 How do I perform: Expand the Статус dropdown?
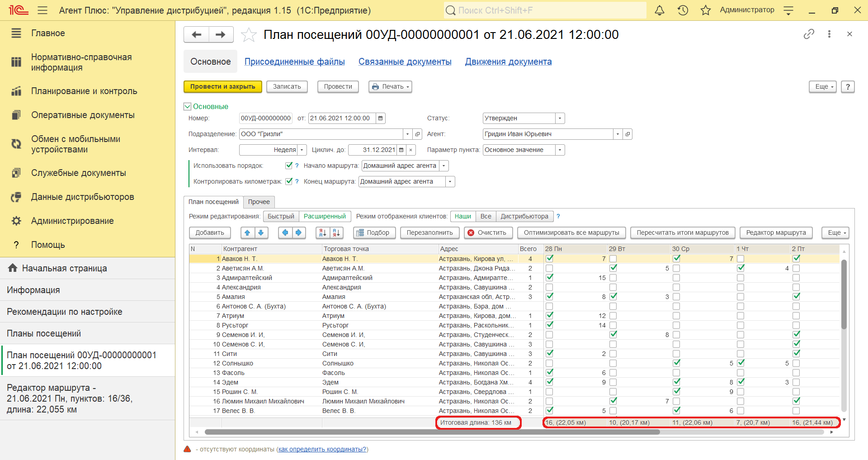point(560,118)
